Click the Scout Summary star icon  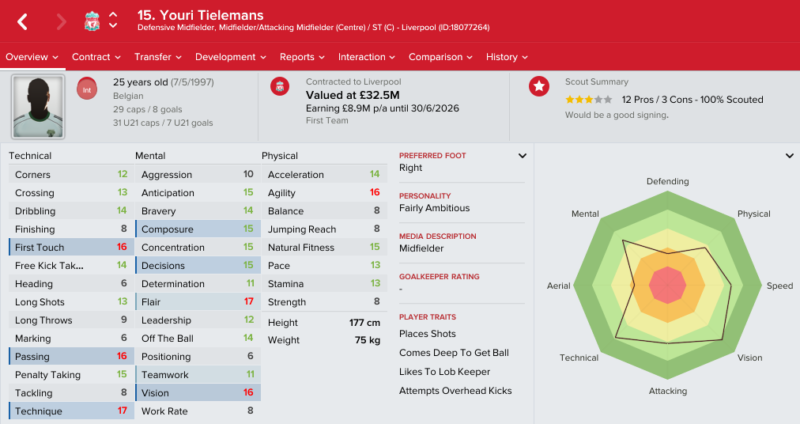pyautogui.click(x=539, y=86)
